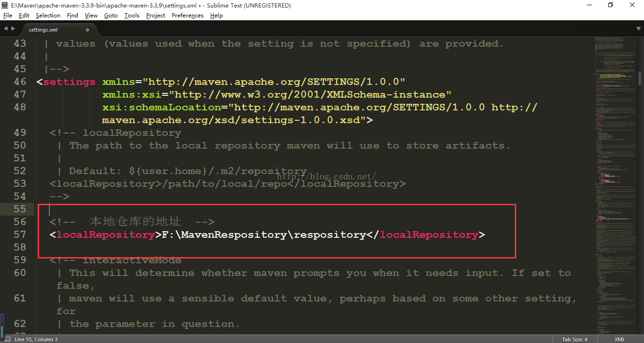Open the Preferences menu

(188, 15)
